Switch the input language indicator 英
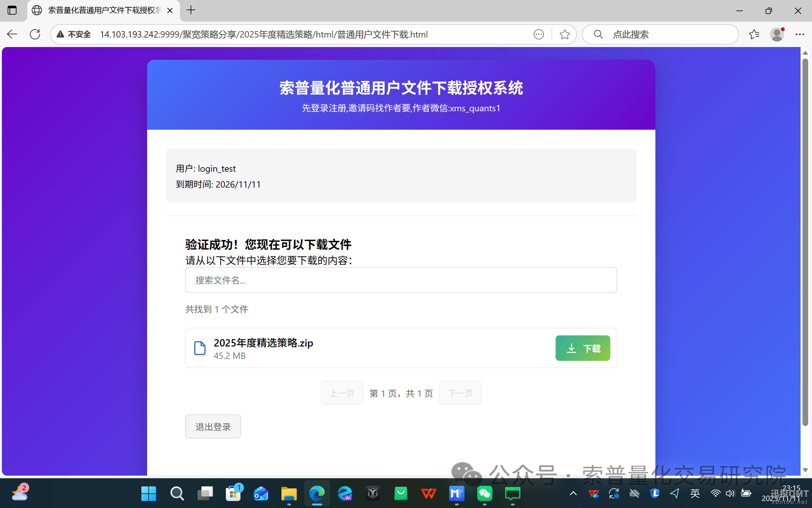 [695, 493]
